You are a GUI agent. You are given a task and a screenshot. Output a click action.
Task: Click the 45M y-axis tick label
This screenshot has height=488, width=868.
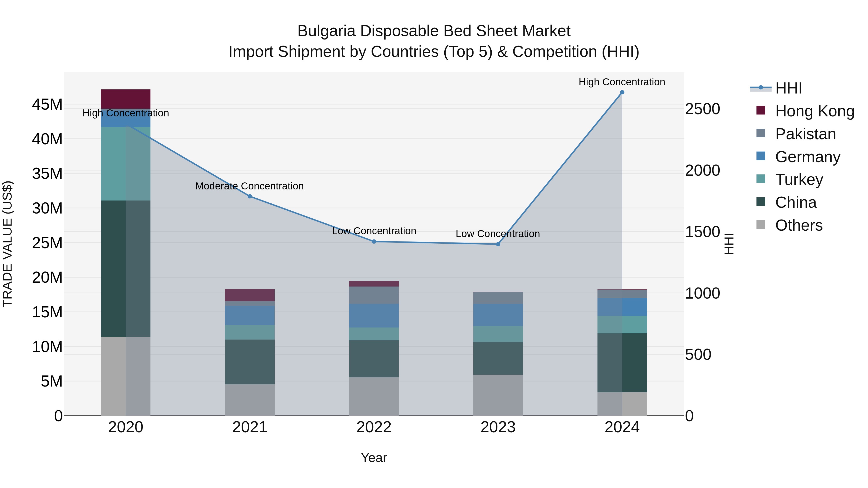click(x=47, y=104)
